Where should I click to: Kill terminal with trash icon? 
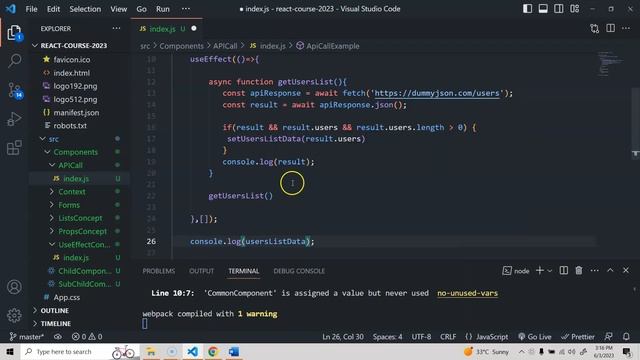click(579, 270)
